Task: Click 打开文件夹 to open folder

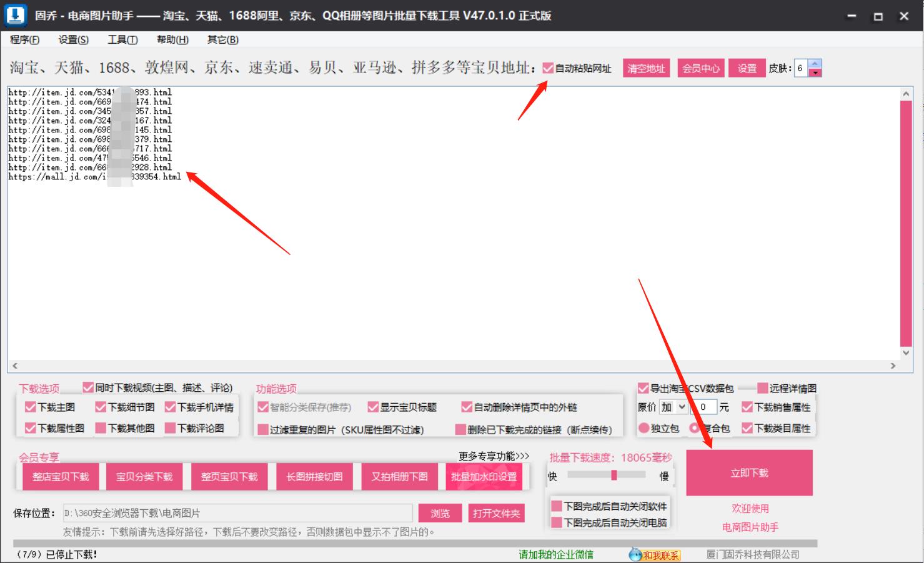Action: pos(497,513)
